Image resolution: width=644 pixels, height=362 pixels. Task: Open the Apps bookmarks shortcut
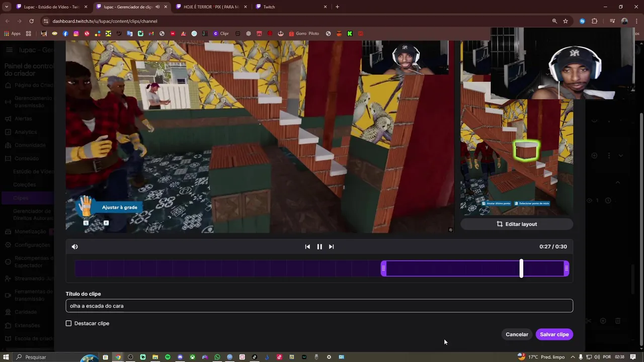[x=12, y=34]
